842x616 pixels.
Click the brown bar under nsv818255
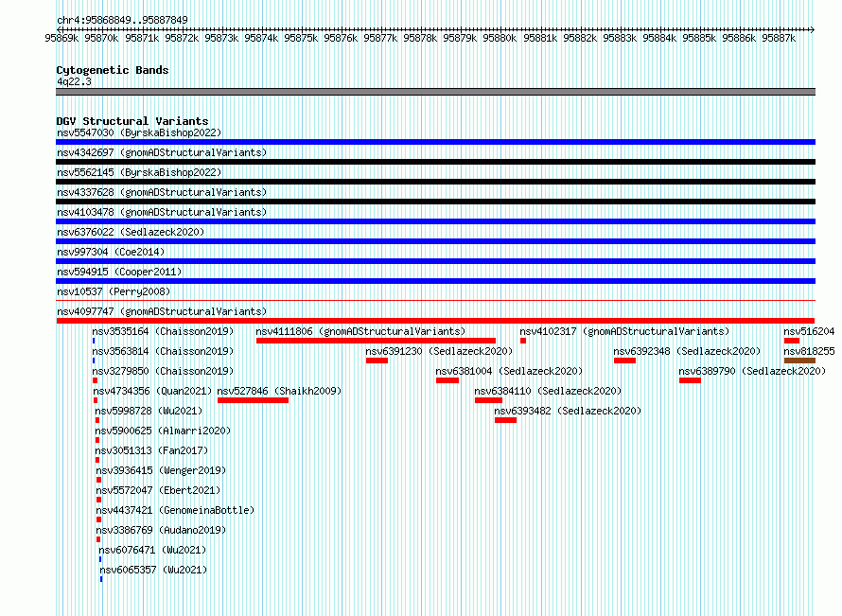tap(799, 361)
